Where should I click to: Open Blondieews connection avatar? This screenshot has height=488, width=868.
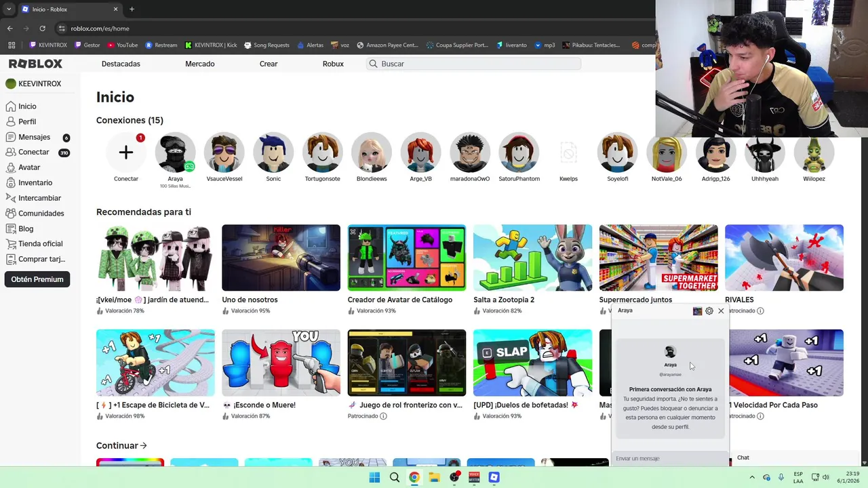pos(372,152)
